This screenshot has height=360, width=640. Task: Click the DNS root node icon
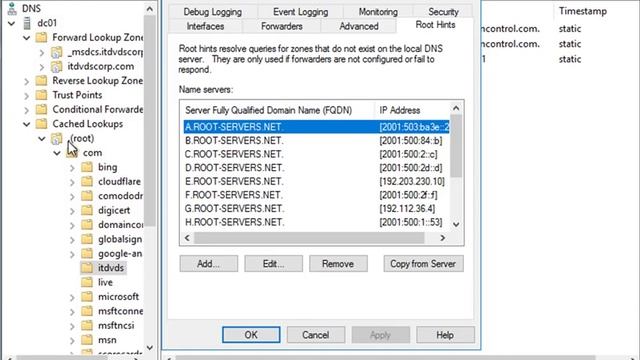coord(12,9)
